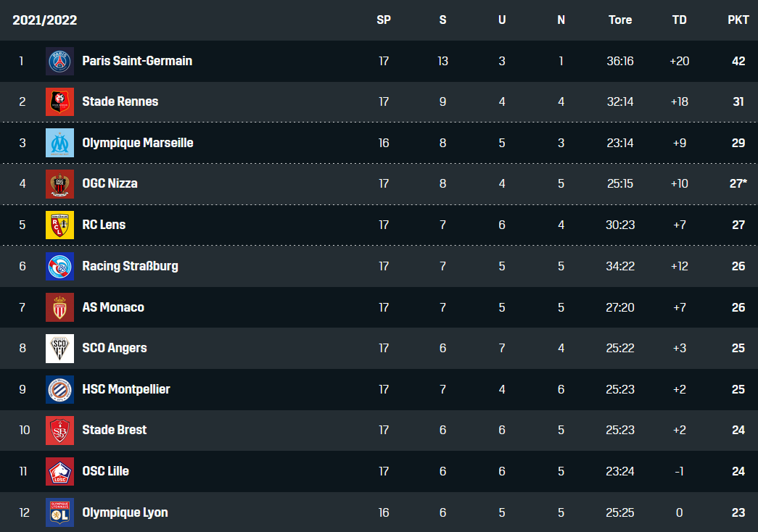Click the Racing Straßburg club crest
Image resolution: width=758 pixels, height=532 pixels.
point(59,266)
